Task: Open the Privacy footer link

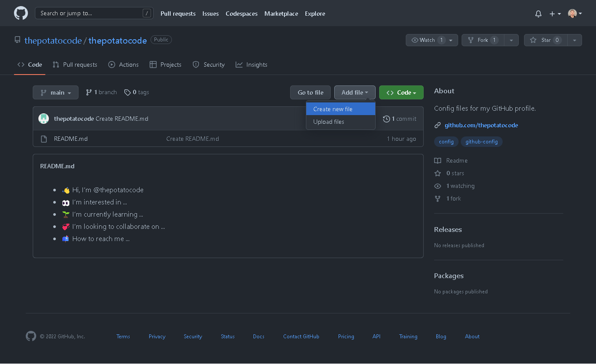Action: tap(157, 337)
